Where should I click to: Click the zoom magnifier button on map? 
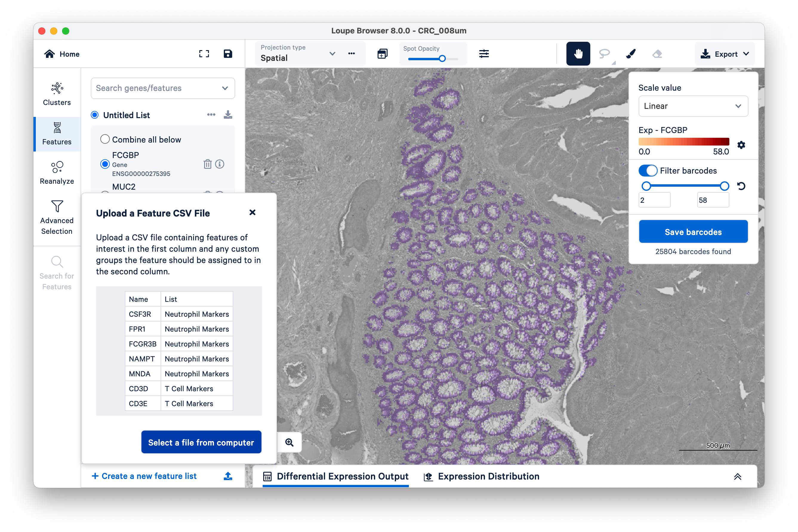point(289,442)
